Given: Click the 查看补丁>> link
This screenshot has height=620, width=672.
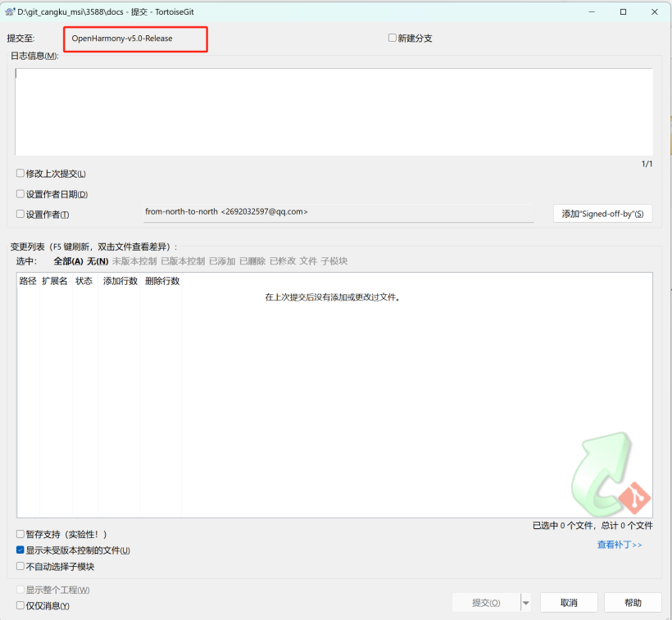Looking at the screenshot, I should pyautogui.click(x=619, y=545).
